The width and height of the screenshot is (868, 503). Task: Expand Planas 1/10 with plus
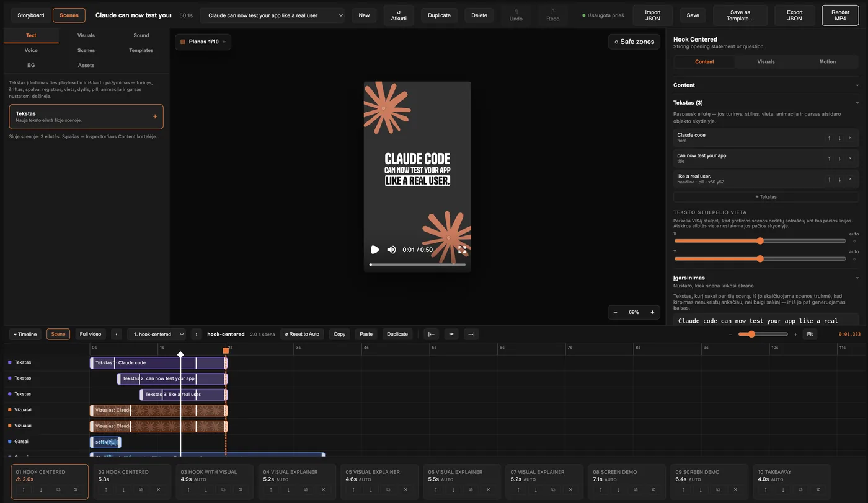click(x=224, y=42)
